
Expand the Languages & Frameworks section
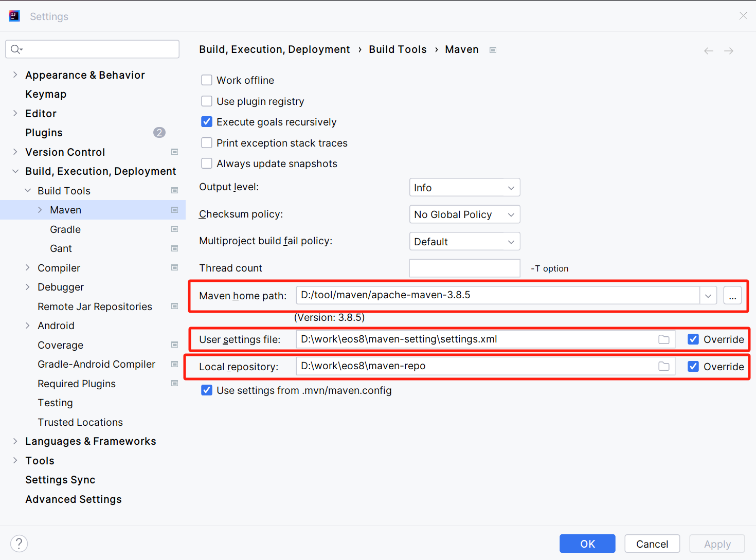click(15, 441)
